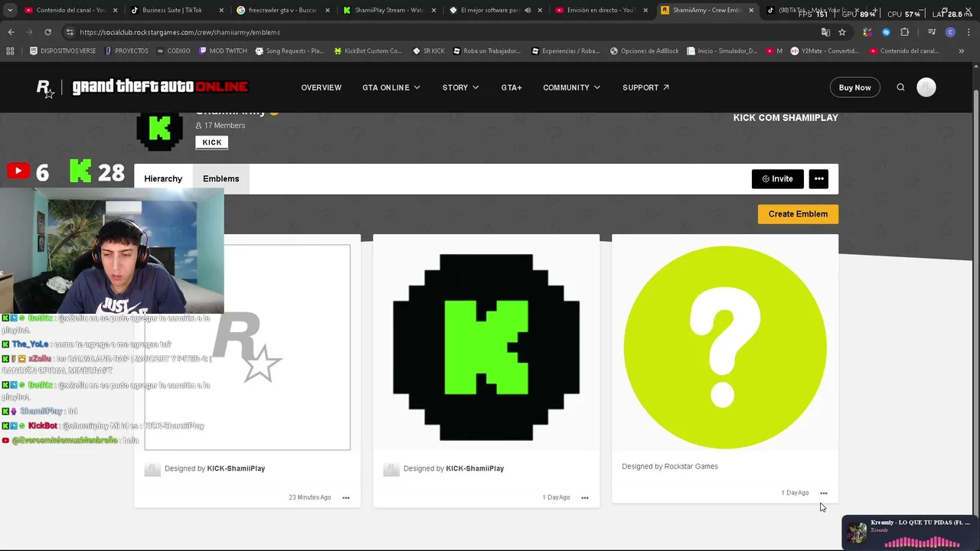Open crew more-options ellipsis beside Invite
The image size is (980, 551).
pos(819,178)
